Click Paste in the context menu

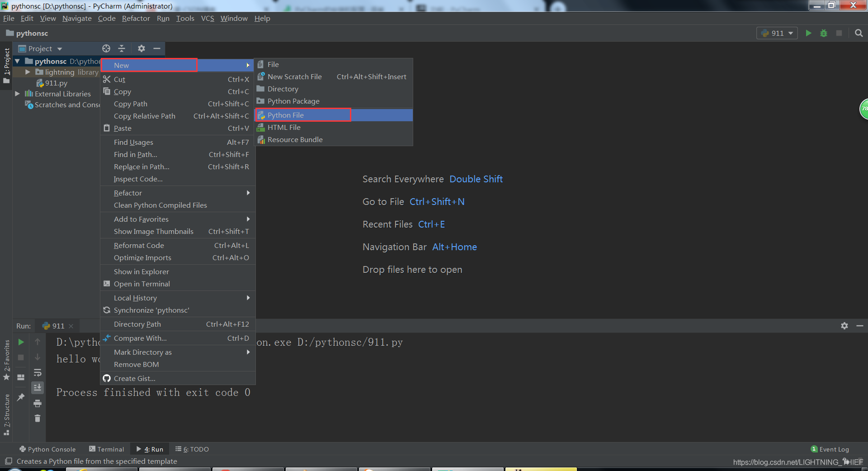178,128
